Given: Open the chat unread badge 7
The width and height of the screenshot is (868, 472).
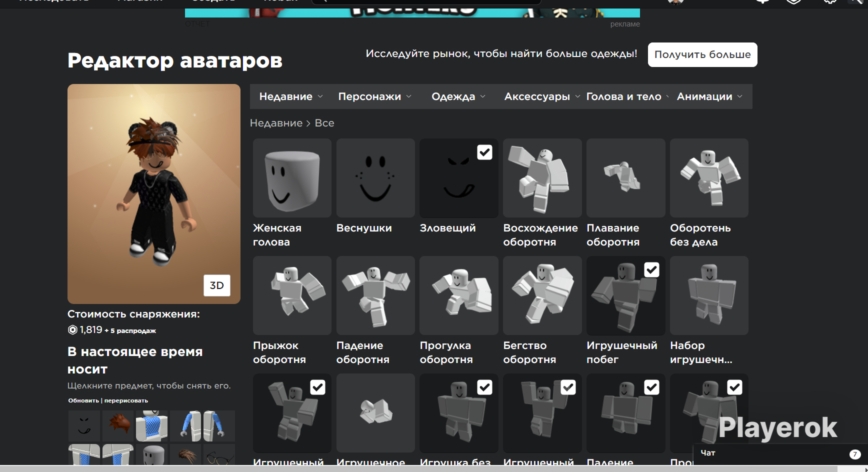Looking at the screenshot, I should tap(855, 454).
